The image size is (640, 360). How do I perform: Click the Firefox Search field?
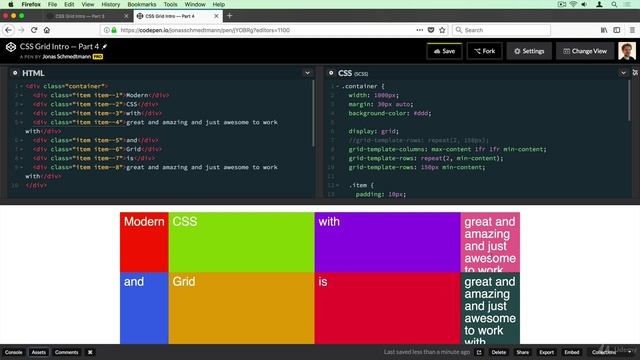click(x=501, y=30)
